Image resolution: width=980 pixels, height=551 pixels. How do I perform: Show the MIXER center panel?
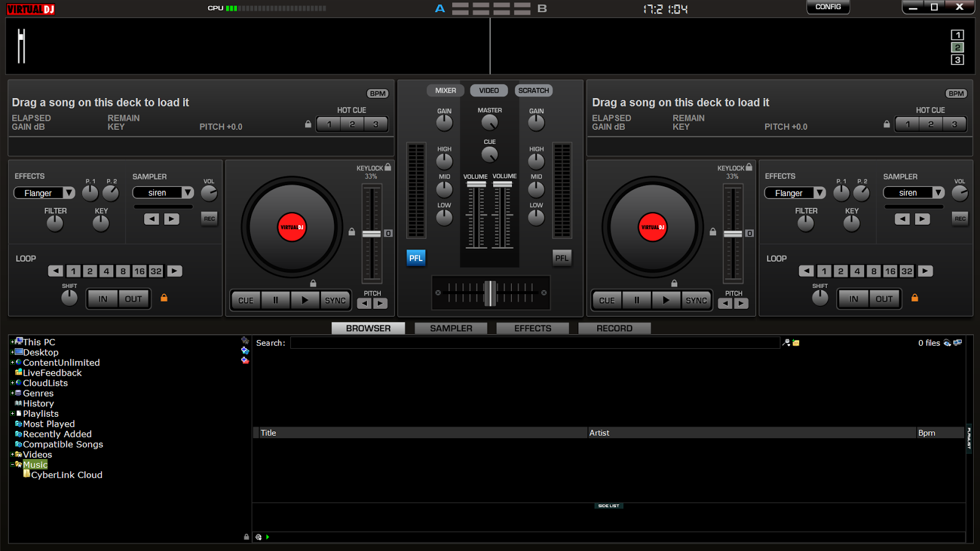click(445, 91)
